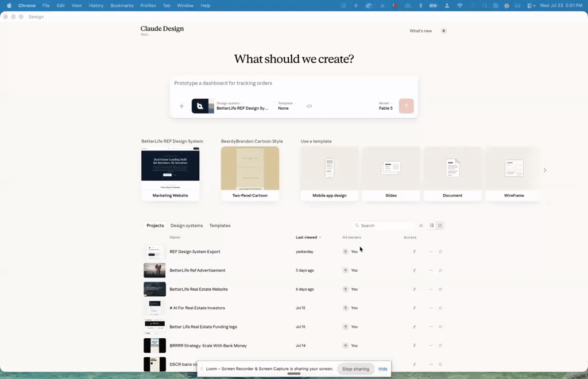Open the Model dropdown showing Fable 5
This screenshot has height=379, width=588.
point(385,106)
